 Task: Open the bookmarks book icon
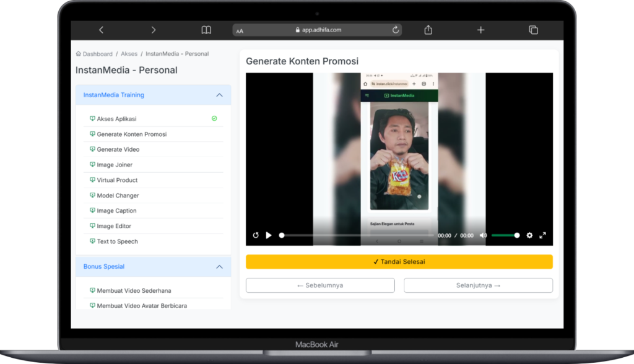click(x=206, y=30)
